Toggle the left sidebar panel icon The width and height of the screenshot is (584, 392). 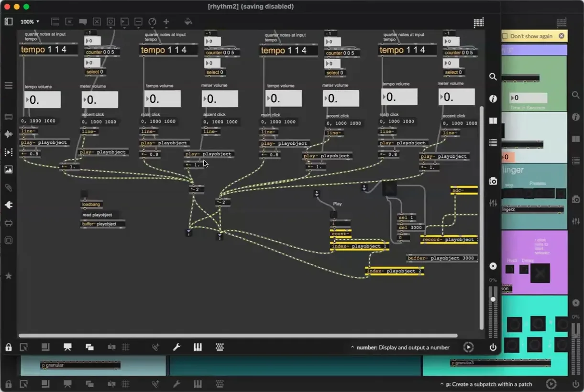(9, 22)
